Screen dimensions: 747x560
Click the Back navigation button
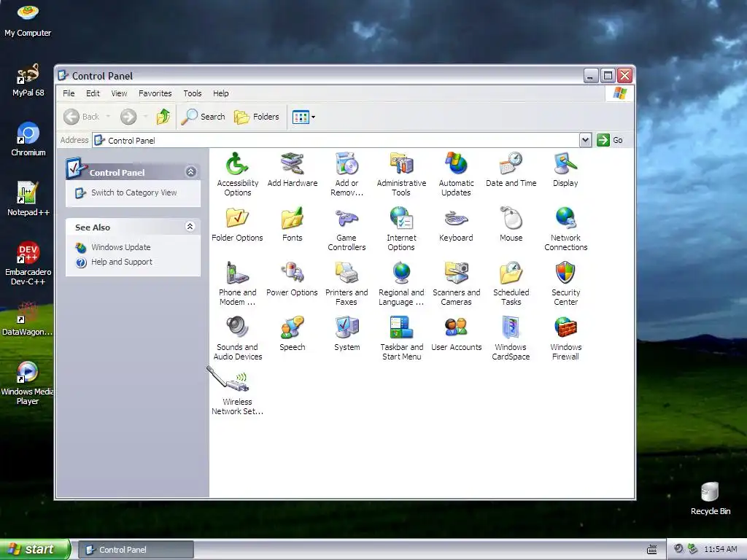(x=82, y=116)
